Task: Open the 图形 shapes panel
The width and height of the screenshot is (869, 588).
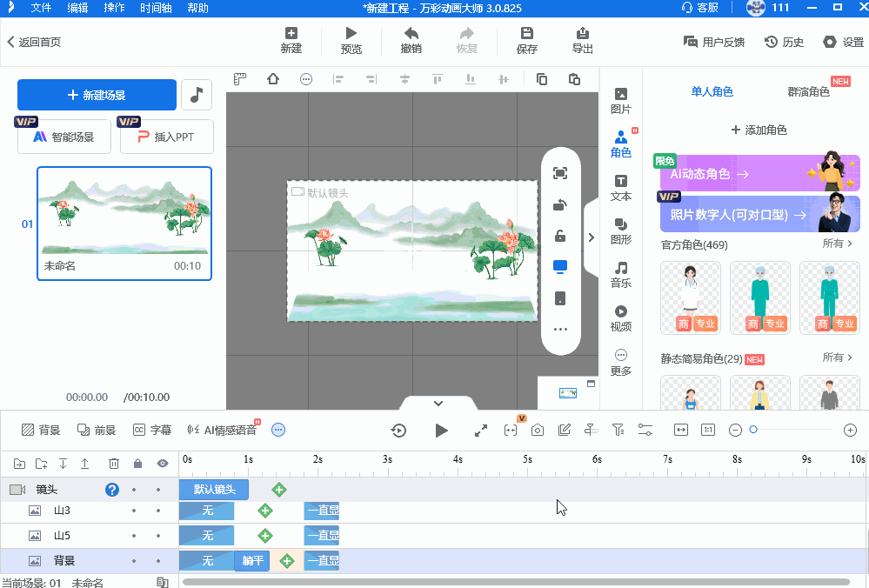Action: coord(620,231)
